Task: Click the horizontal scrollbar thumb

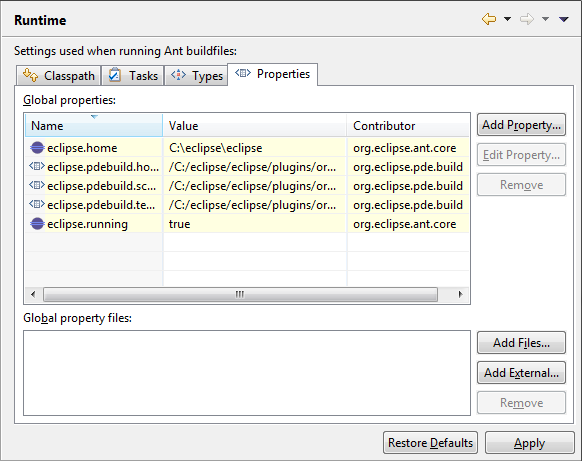Action: [240, 294]
